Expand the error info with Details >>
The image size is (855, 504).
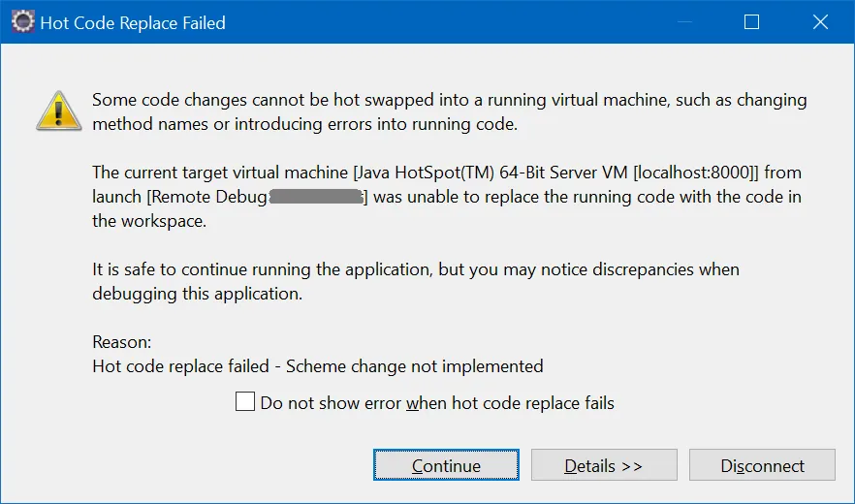[x=604, y=466]
